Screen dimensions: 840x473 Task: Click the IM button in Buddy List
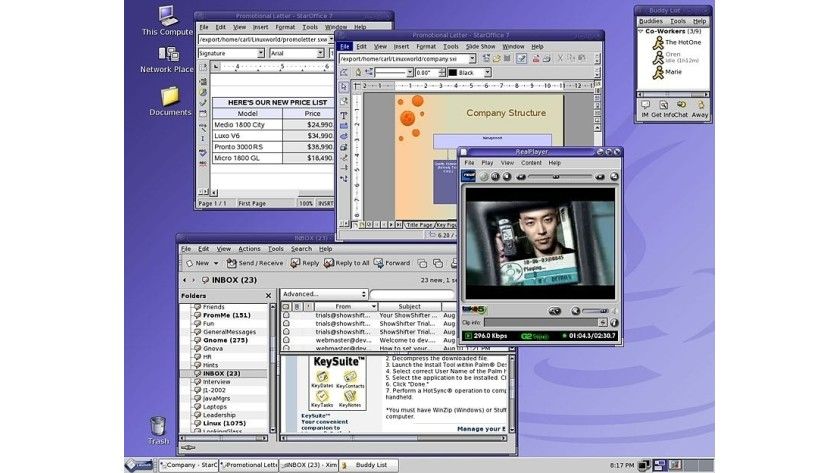click(645, 109)
